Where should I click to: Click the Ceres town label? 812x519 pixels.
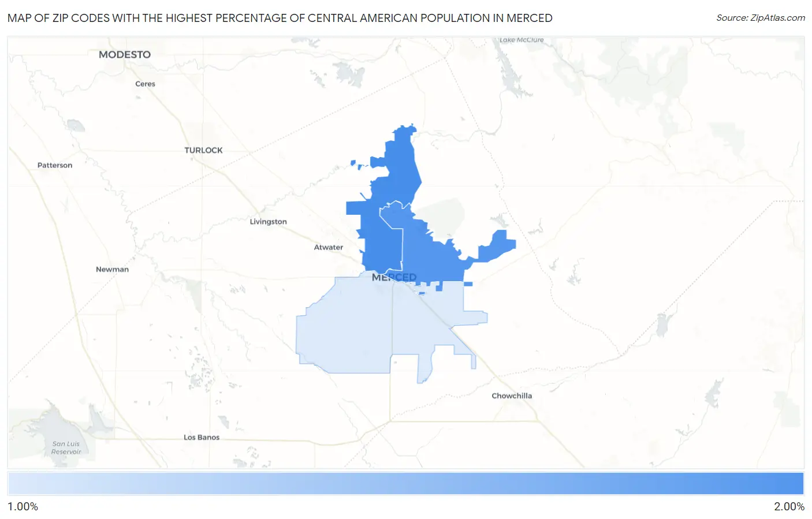tap(145, 84)
